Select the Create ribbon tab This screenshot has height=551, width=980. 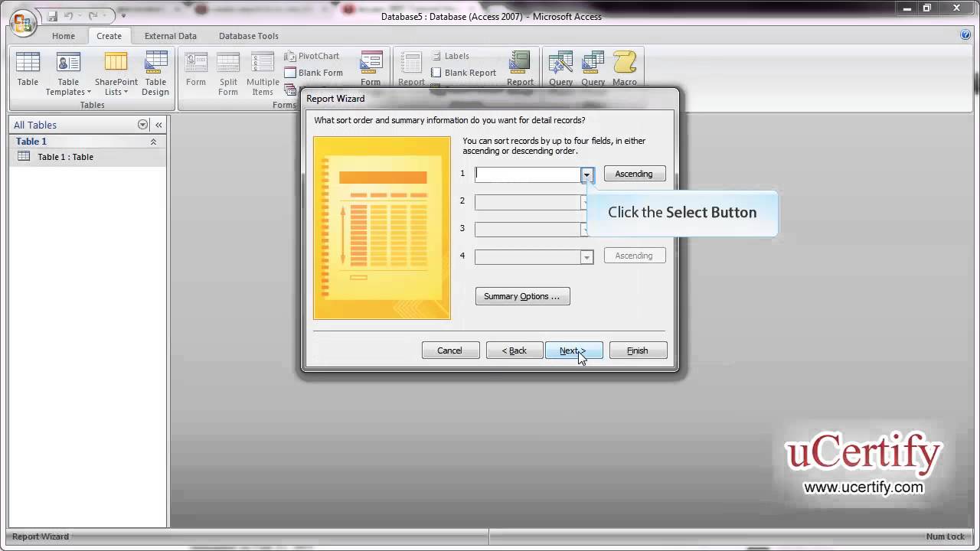click(109, 36)
